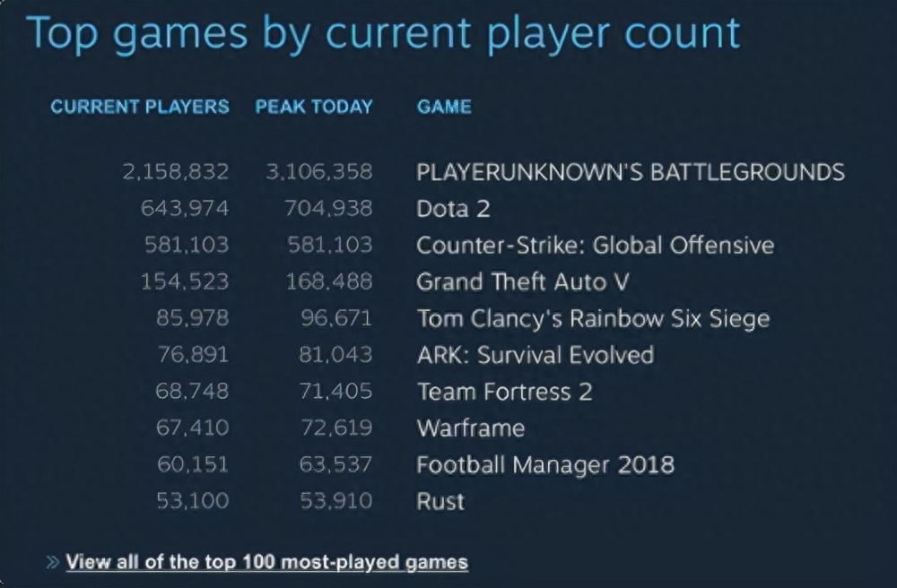Click the 3,106,358 peak today value
This screenshot has height=588, width=897.
point(318,172)
